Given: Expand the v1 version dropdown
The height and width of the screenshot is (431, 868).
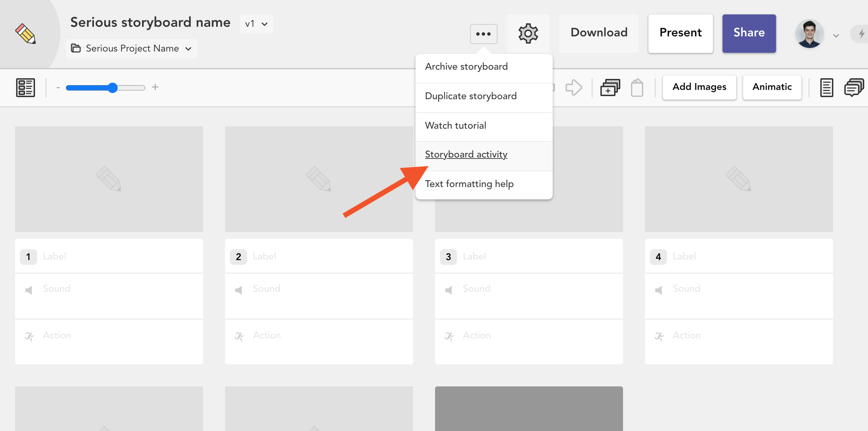Looking at the screenshot, I should (257, 24).
